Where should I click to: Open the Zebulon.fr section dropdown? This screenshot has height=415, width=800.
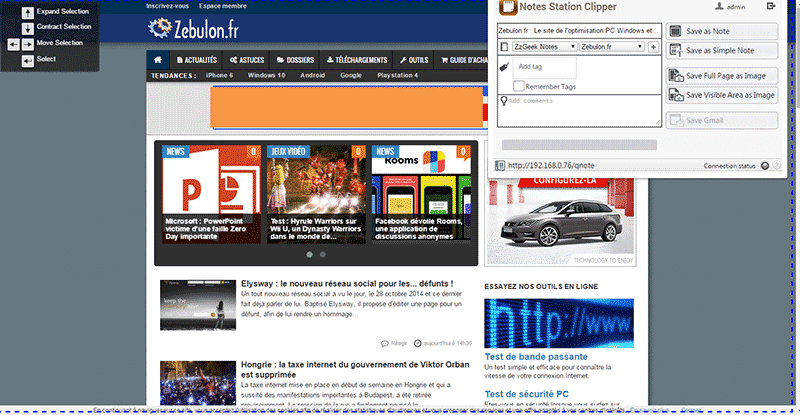[x=612, y=46]
